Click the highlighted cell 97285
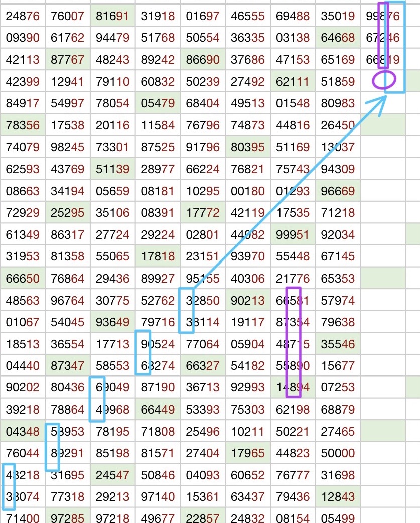420x523 pixels. click(67, 517)
